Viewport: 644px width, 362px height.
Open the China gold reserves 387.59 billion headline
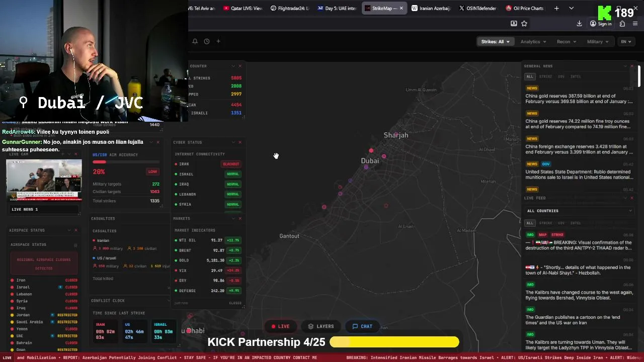pyautogui.click(x=579, y=99)
